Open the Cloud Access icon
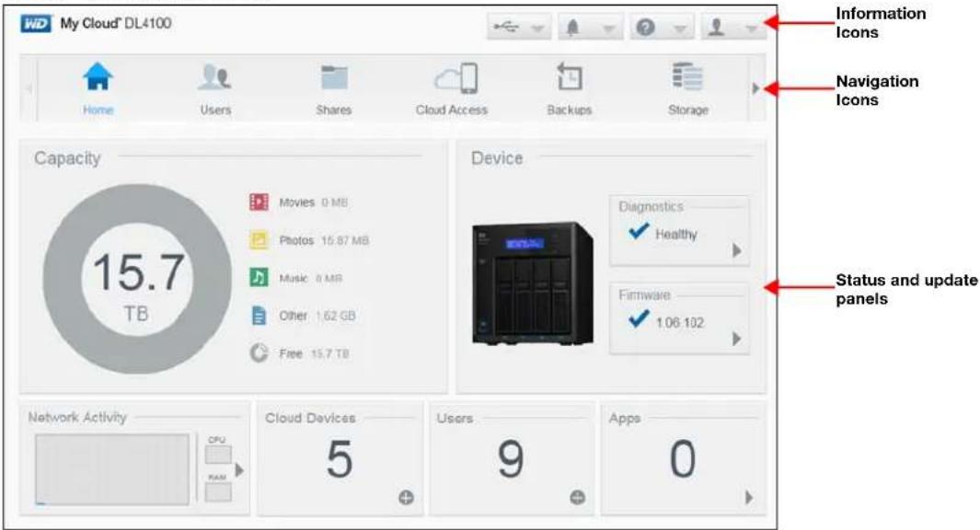The width and height of the screenshot is (980, 530). 456,79
